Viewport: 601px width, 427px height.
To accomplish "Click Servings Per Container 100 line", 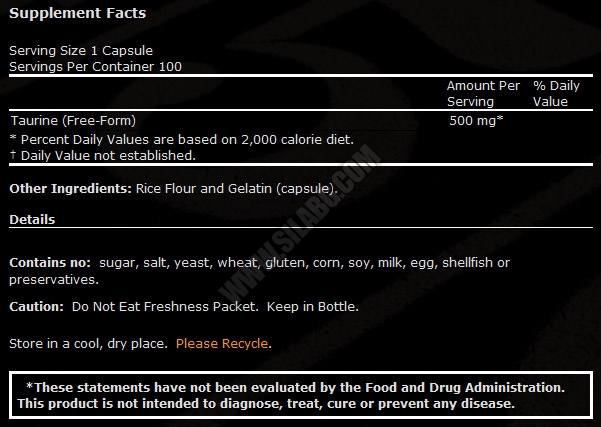I will 95,67.
